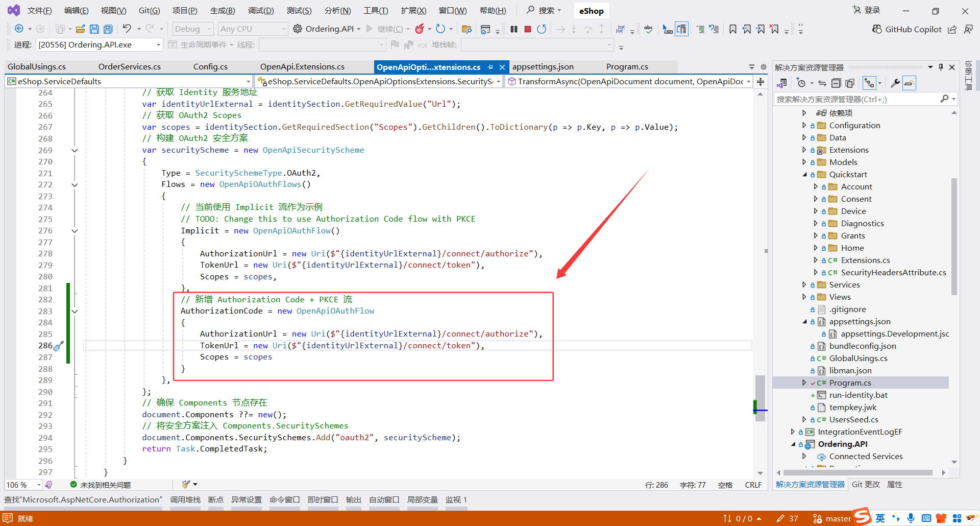Select Program.cs in Solution Explorer tree
The width and height of the screenshot is (980, 526).
(850, 383)
